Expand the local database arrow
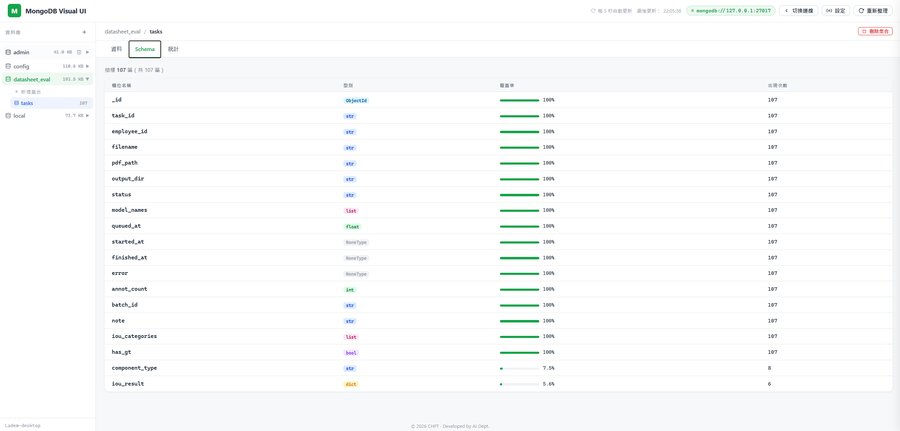 [x=88, y=115]
